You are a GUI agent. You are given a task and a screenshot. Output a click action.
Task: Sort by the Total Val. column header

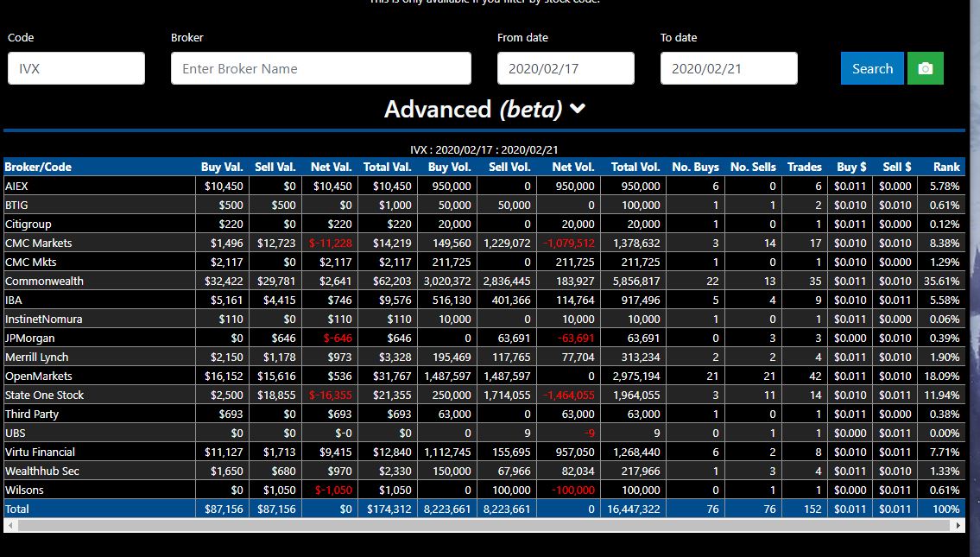coord(388,167)
